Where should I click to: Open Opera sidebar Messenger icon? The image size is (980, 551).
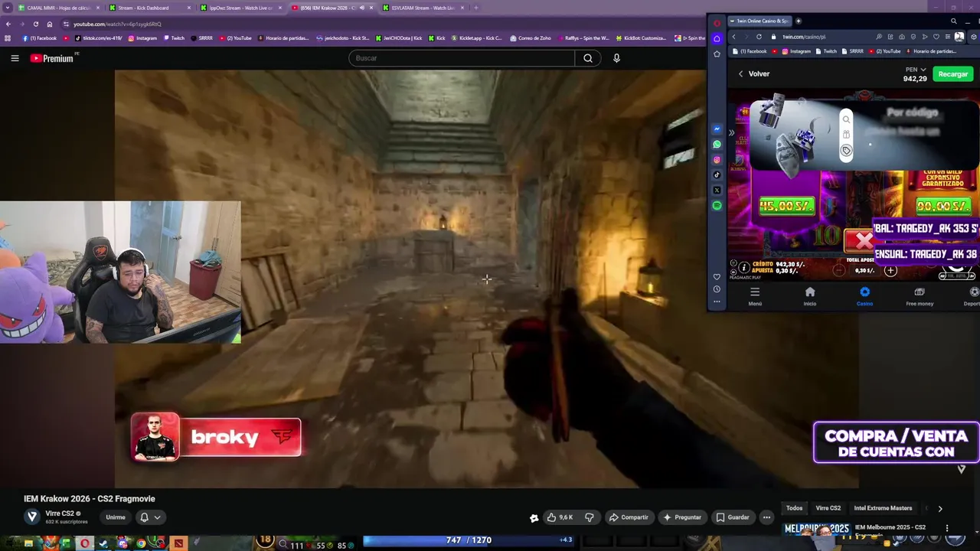point(717,129)
